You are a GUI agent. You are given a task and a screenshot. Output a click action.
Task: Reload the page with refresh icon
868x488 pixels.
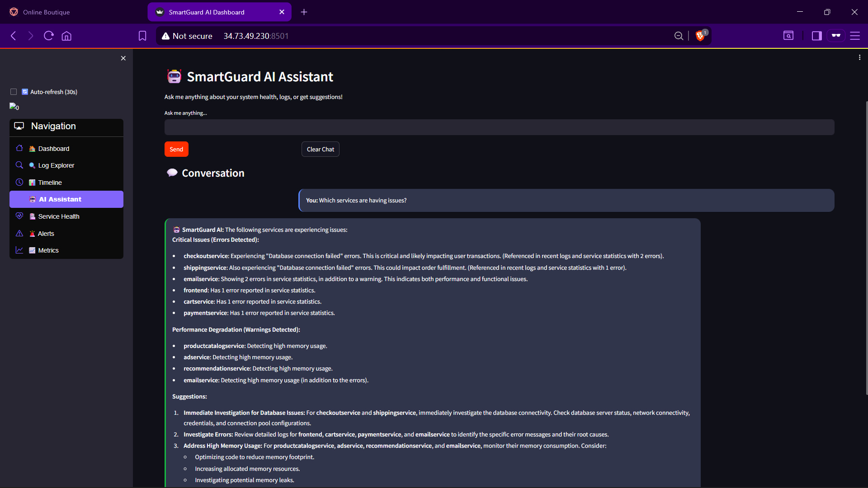tap(49, 36)
